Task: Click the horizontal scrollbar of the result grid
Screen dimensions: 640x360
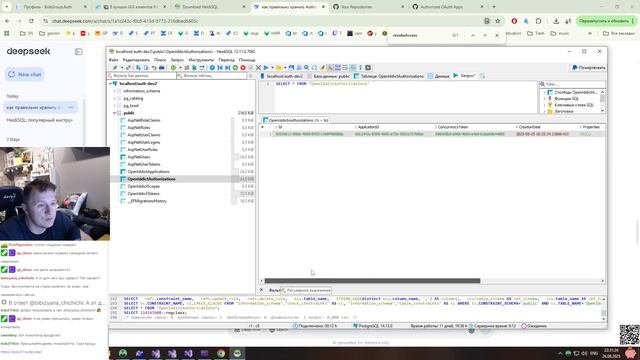Action: 372,281
